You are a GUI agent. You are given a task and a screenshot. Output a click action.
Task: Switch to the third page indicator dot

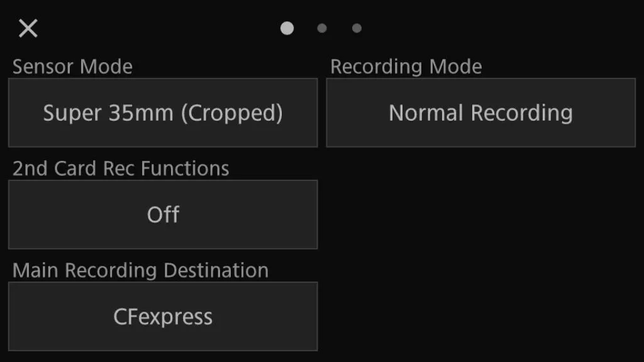(357, 28)
